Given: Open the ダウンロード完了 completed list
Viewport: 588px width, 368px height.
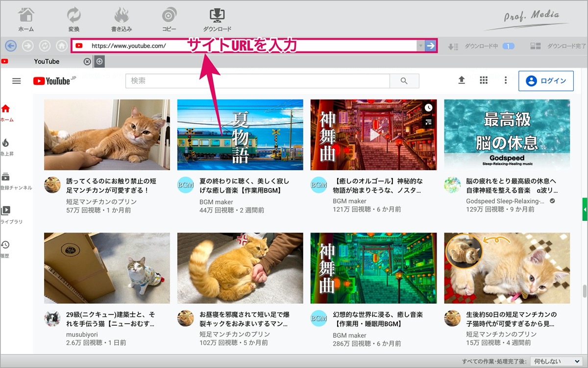Looking at the screenshot, I should pyautogui.click(x=558, y=46).
